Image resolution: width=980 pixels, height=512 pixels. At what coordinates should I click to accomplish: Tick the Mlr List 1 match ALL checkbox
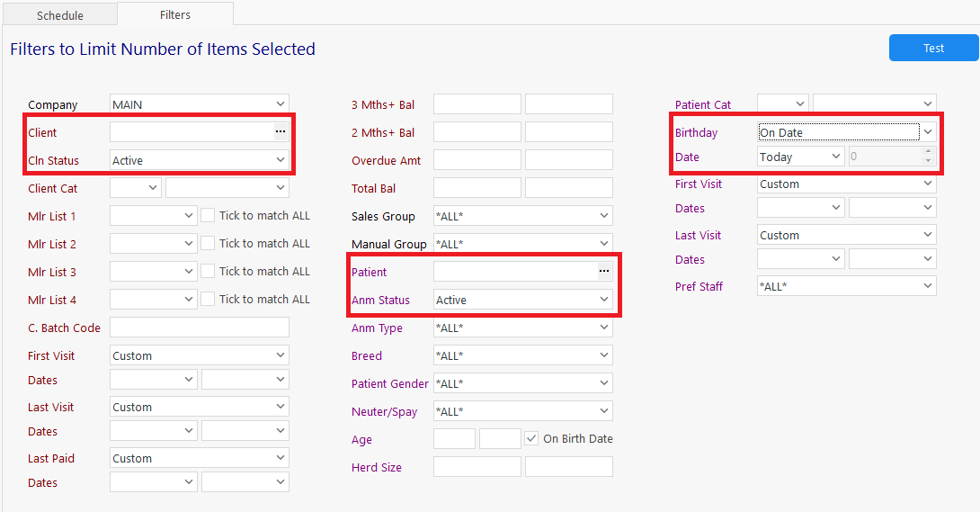pos(208,216)
